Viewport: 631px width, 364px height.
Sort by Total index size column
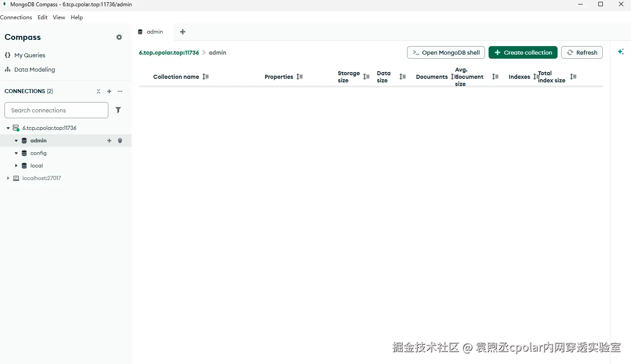(x=573, y=77)
